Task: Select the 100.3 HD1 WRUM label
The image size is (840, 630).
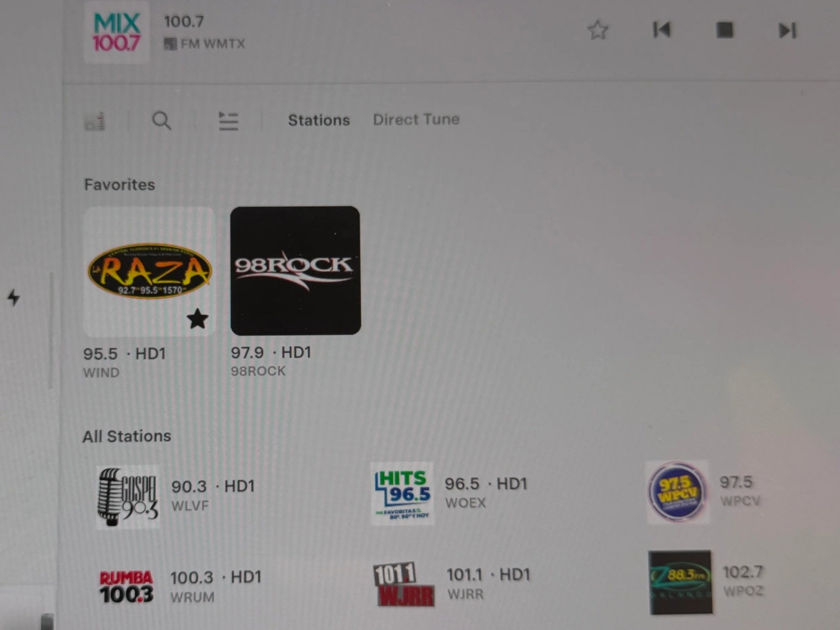Action: 216,586
